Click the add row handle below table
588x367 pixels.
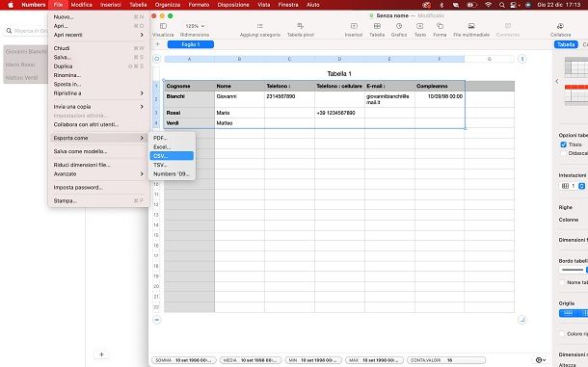157,320
